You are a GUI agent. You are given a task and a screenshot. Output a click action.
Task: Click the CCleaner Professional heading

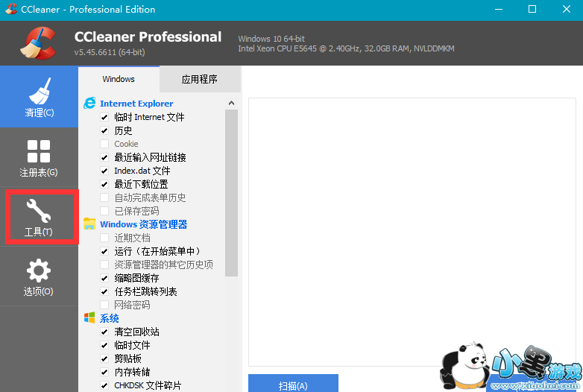pos(148,37)
